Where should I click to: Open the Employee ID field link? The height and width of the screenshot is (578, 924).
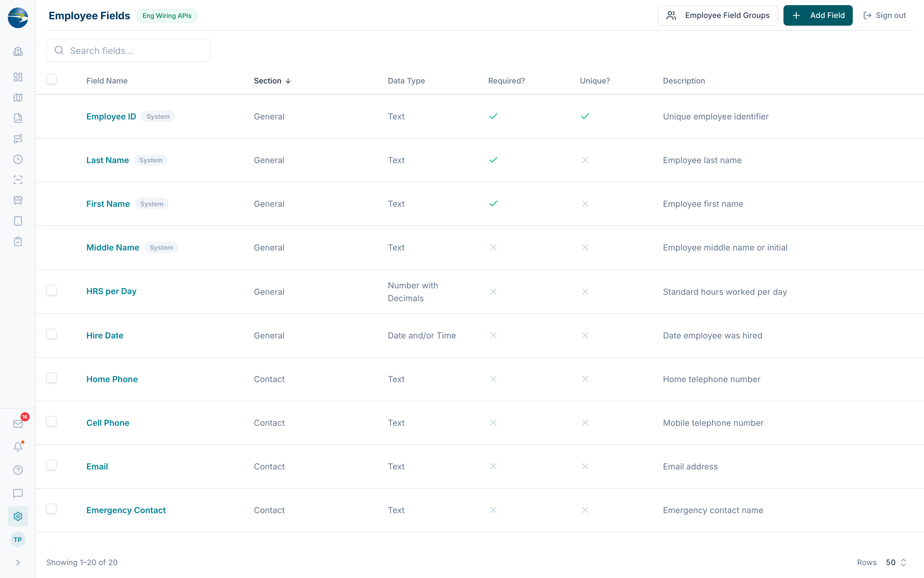pyautogui.click(x=111, y=117)
